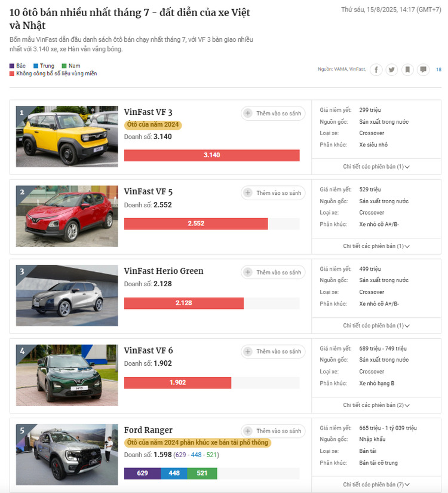This screenshot has width=448, height=493.
Task: Click the silver Herio Green photo
Action: [x=67, y=296]
